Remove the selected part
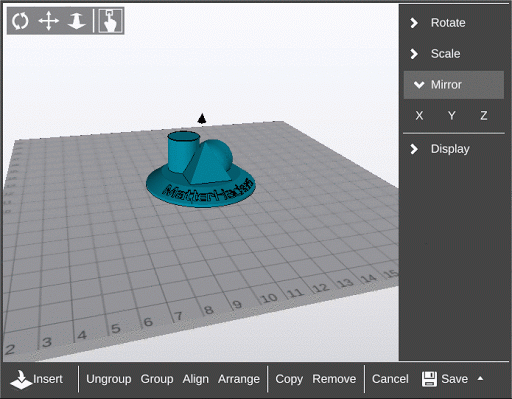The height and width of the screenshot is (399, 512). [334, 379]
